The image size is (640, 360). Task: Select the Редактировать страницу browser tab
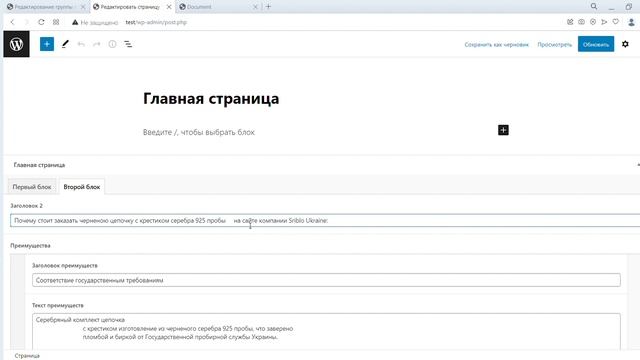(x=132, y=7)
